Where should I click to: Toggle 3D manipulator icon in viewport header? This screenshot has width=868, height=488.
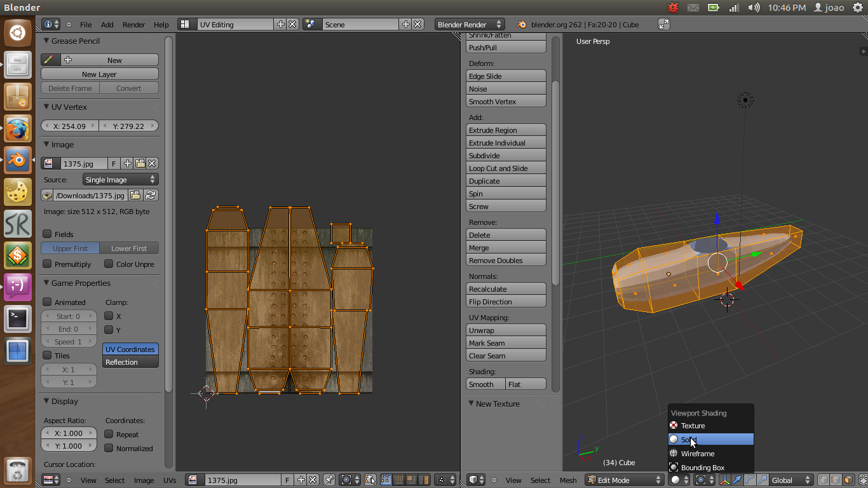pos(724,480)
